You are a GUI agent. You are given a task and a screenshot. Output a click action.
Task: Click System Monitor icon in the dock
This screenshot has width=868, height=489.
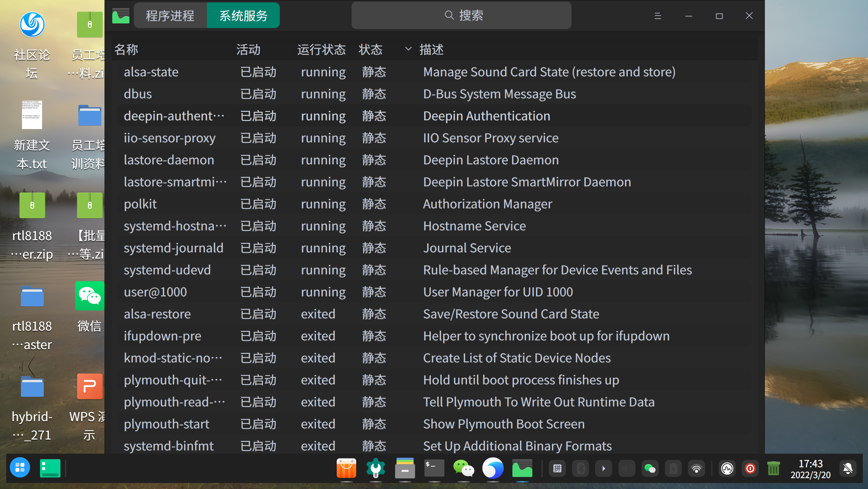[x=522, y=468]
